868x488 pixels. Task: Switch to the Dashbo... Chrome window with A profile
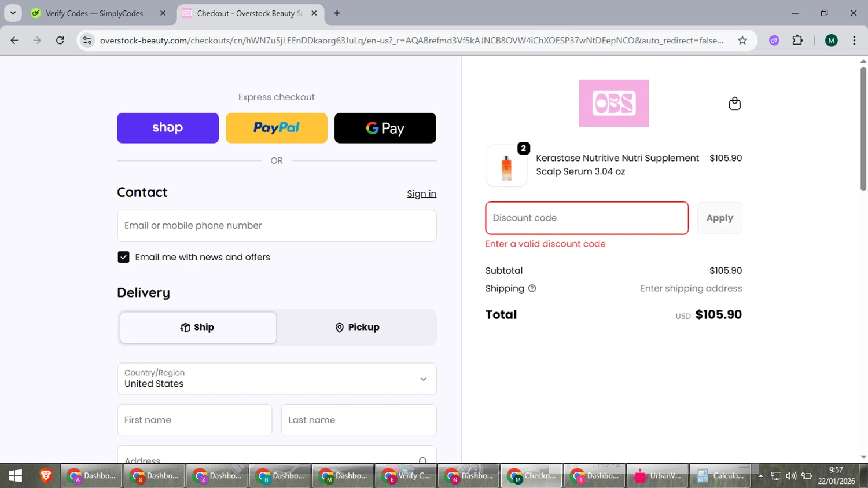[x=91, y=476]
